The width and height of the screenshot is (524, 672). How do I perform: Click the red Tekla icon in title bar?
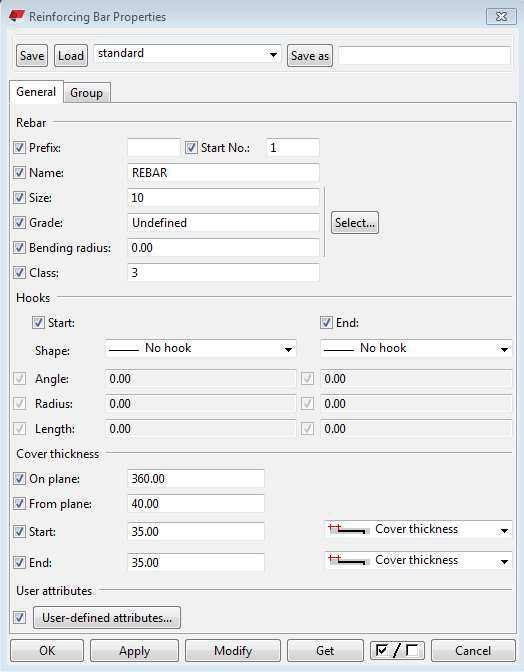coord(16,17)
